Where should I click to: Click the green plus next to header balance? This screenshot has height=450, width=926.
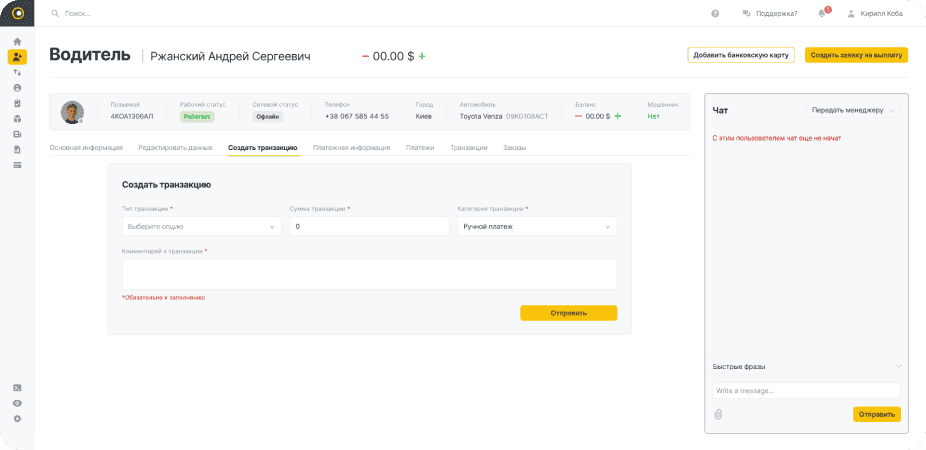coord(422,56)
